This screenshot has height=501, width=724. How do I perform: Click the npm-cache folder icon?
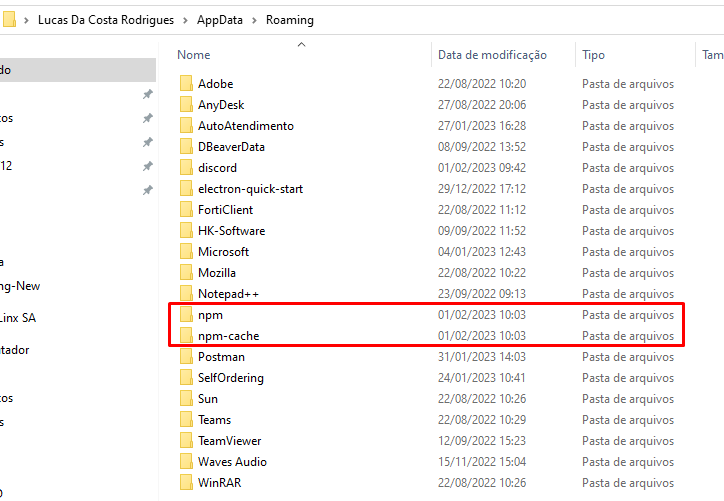pyautogui.click(x=186, y=336)
